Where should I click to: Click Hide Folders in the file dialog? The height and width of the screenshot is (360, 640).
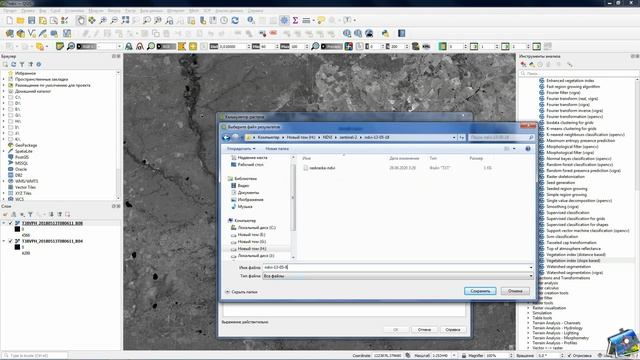(x=241, y=292)
